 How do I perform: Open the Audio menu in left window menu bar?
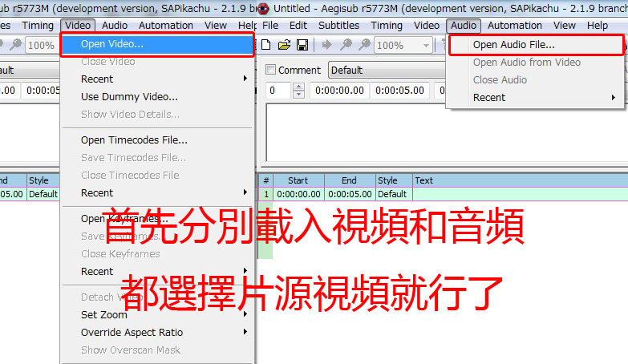pyautogui.click(x=115, y=25)
